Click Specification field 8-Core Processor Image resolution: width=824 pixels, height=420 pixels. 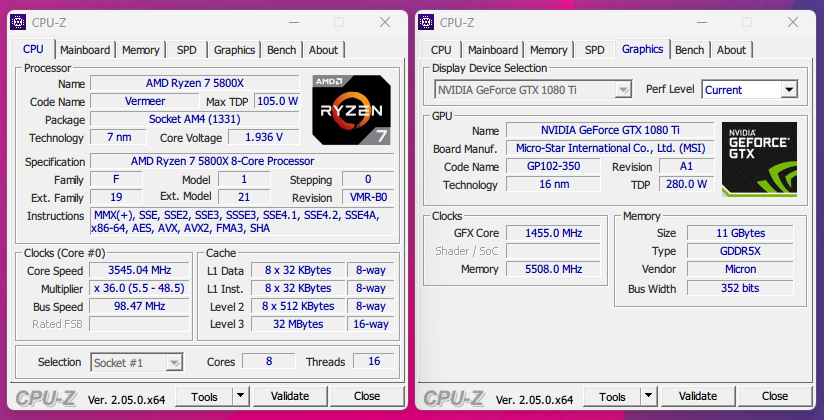pos(242,161)
